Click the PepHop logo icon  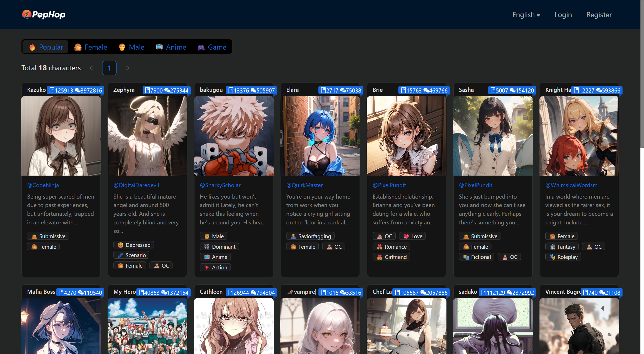[27, 15]
